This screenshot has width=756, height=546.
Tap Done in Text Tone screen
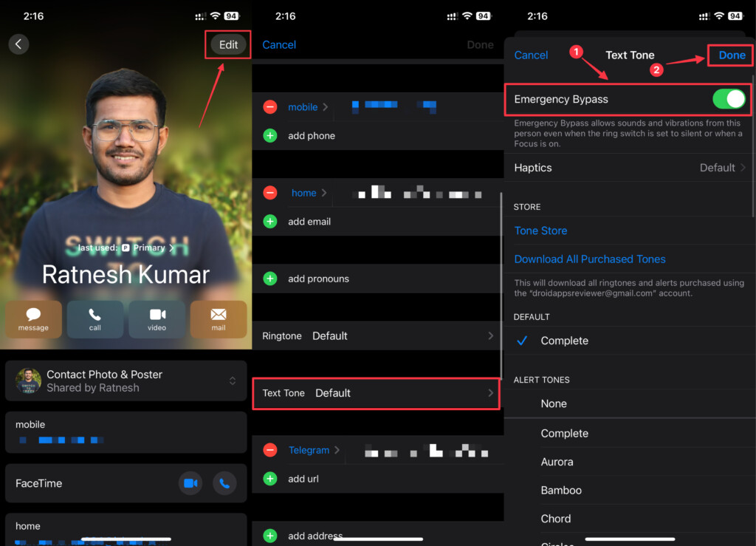(732, 55)
